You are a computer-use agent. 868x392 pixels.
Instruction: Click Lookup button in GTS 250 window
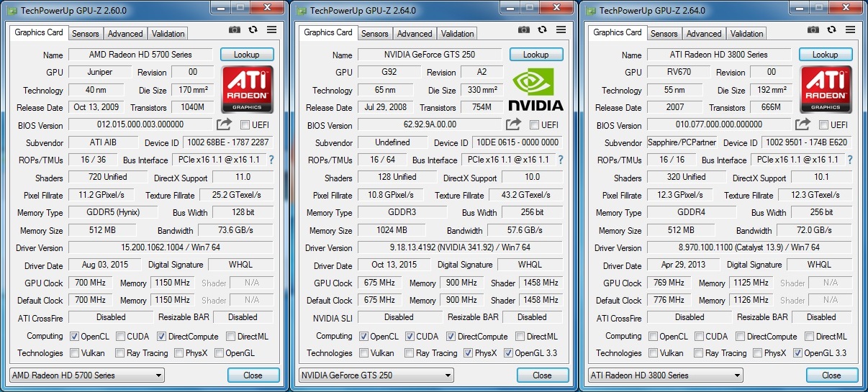click(x=536, y=55)
